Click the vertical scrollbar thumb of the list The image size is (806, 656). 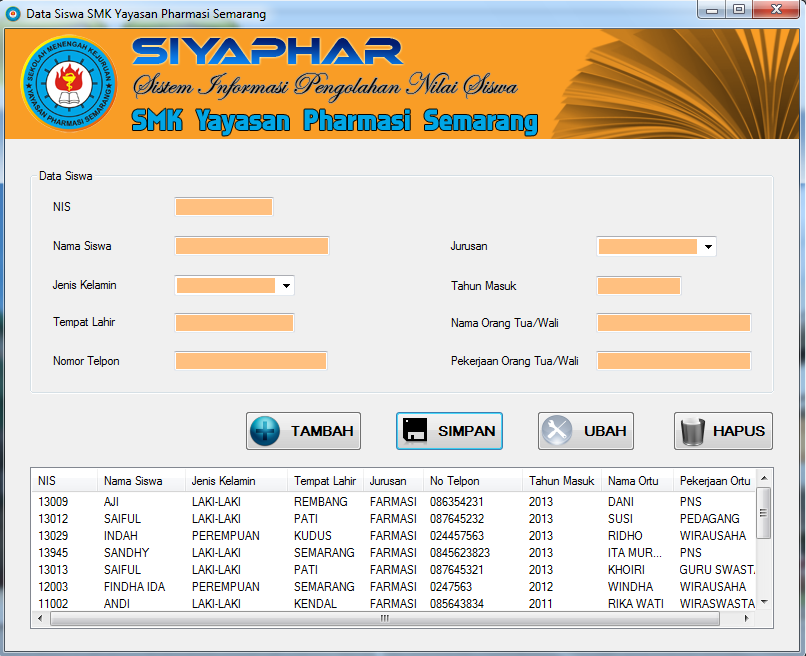pos(764,513)
